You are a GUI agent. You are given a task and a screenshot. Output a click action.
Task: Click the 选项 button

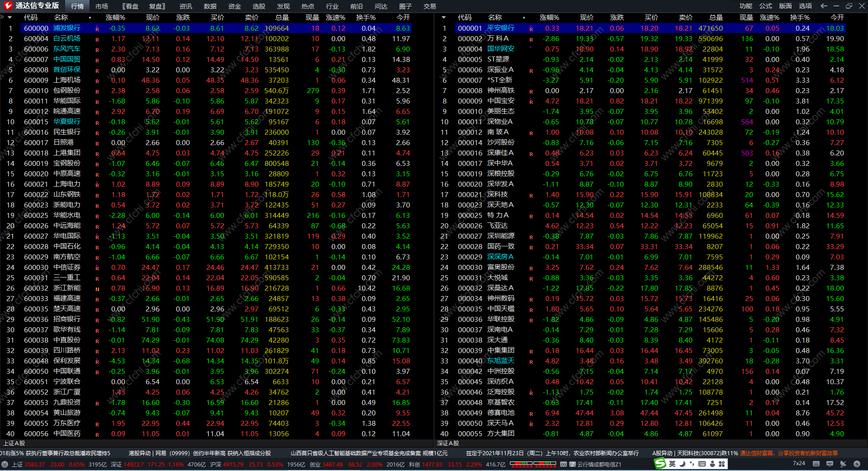pyautogui.click(x=806, y=6)
